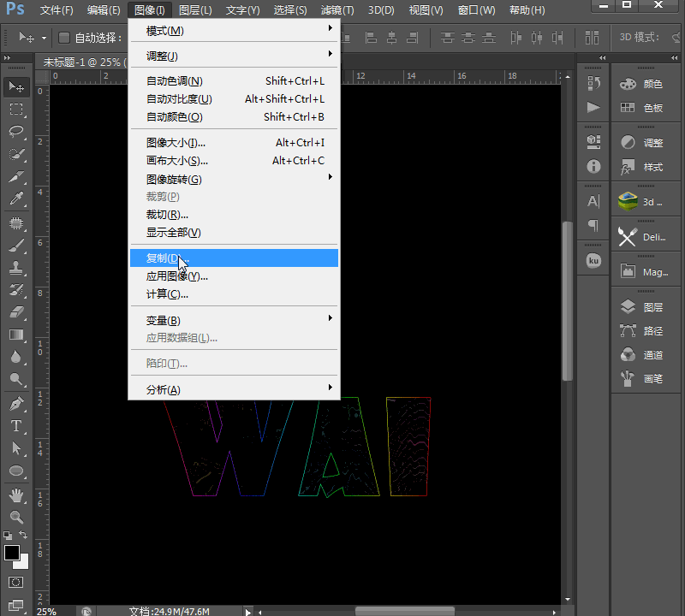Viewport: 685px width, 616px height.
Task: Select the Zoom tool
Action: coord(16,518)
